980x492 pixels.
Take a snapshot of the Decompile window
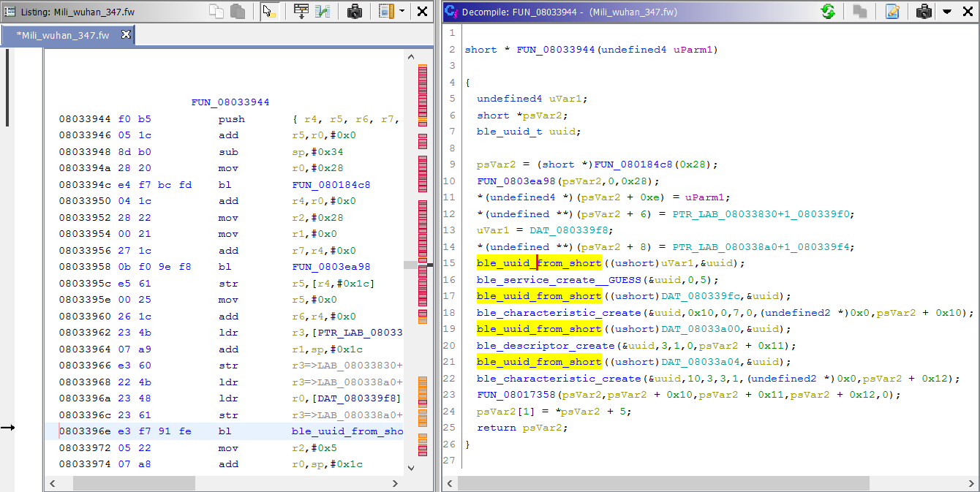pos(924,11)
